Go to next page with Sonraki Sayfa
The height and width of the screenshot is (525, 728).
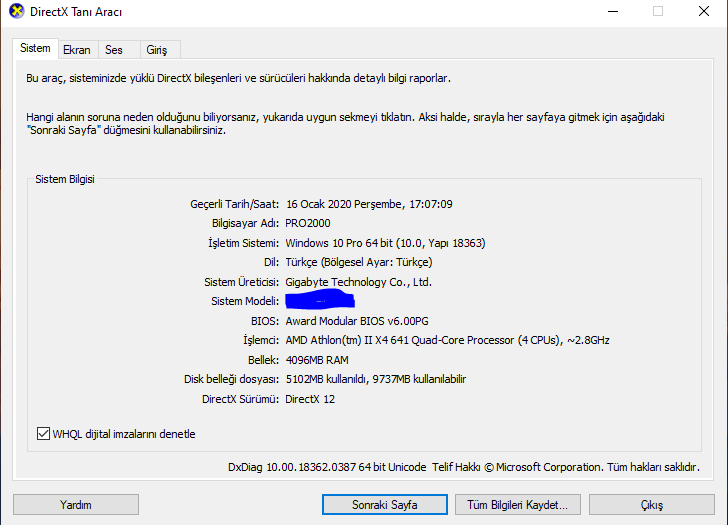point(384,505)
